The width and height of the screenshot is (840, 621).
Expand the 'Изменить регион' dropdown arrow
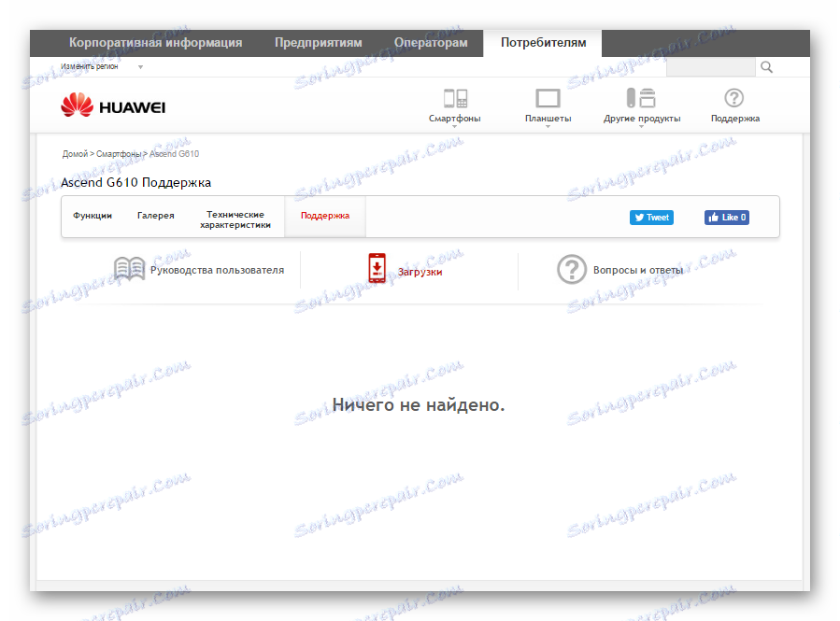[140, 67]
